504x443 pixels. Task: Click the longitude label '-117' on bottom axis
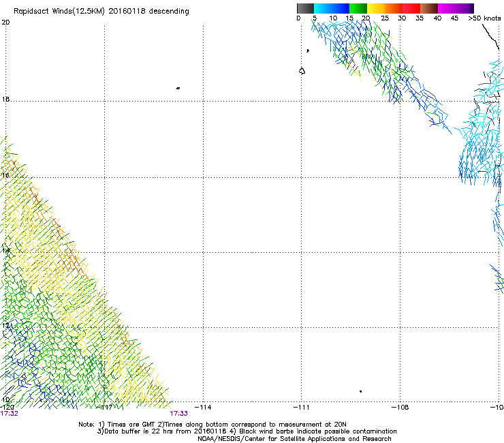(104, 408)
